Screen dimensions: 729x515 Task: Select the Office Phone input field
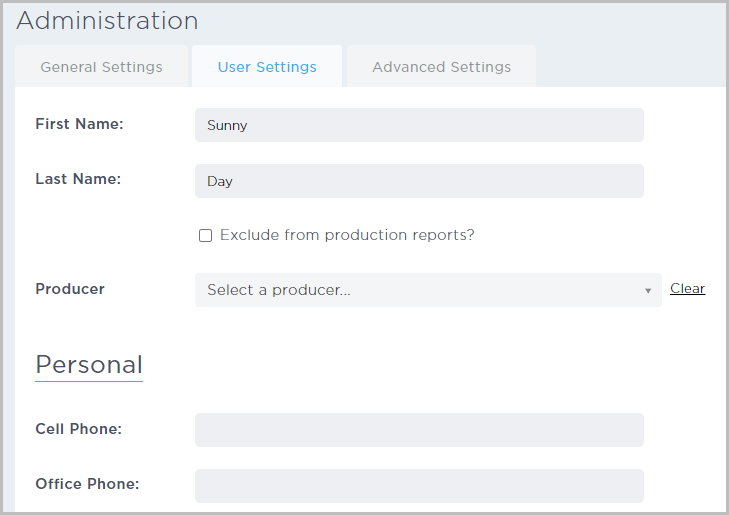[x=419, y=486]
